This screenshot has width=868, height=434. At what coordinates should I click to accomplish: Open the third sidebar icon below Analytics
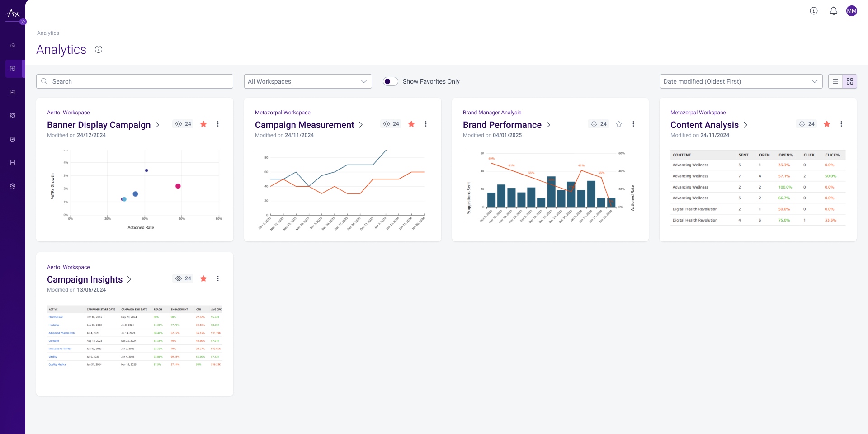13,92
